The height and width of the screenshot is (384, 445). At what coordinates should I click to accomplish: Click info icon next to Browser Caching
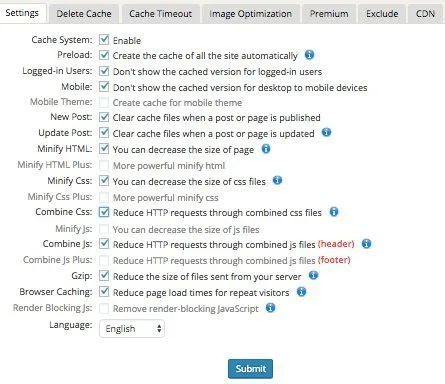tap(301, 292)
